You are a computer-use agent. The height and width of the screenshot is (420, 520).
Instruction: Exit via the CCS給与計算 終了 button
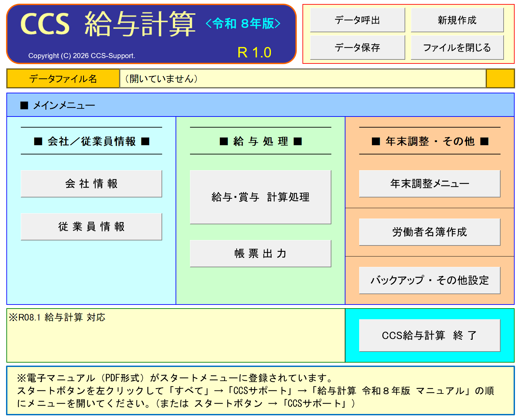[429, 335]
